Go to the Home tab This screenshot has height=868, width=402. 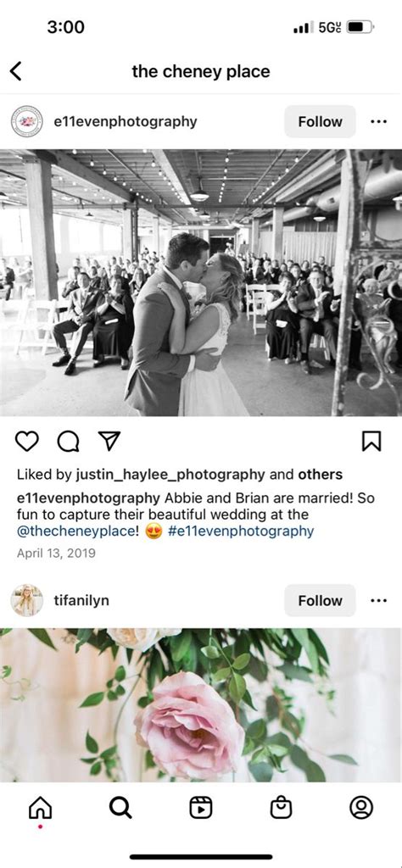click(x=40, y=808)
